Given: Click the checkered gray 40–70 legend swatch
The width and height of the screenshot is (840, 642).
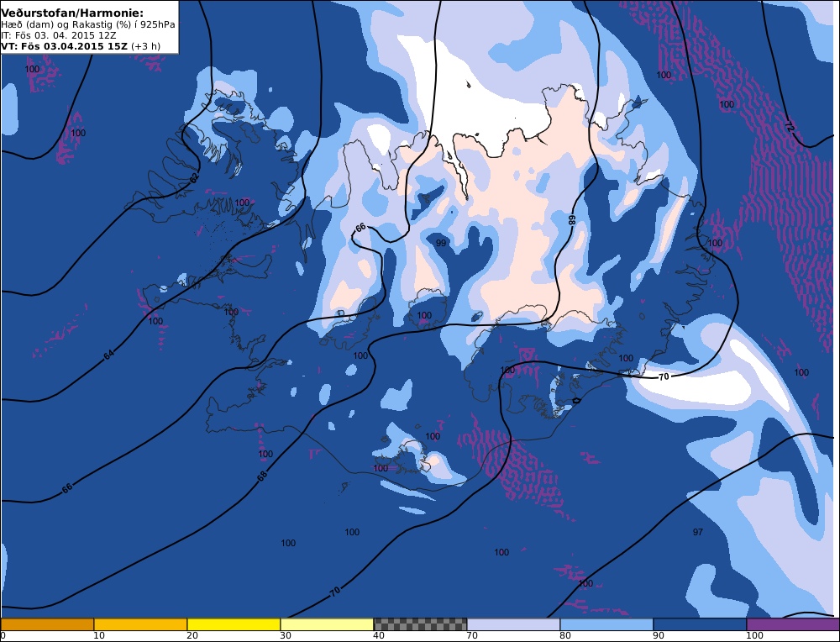Looking at the screenshot, I should click(x=420, y=624).
